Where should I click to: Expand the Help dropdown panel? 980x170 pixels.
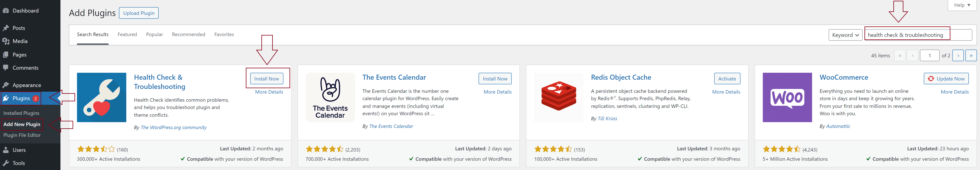[x=962, y=5]
